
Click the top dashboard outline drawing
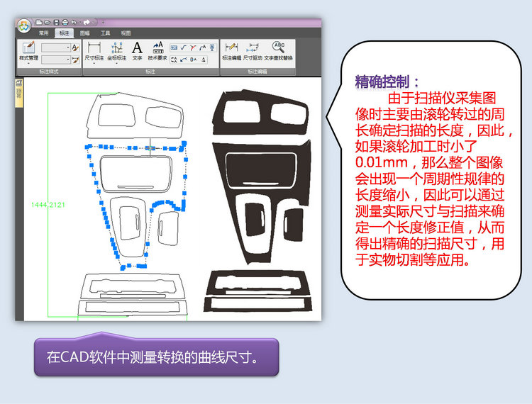(x=135, y=115)
